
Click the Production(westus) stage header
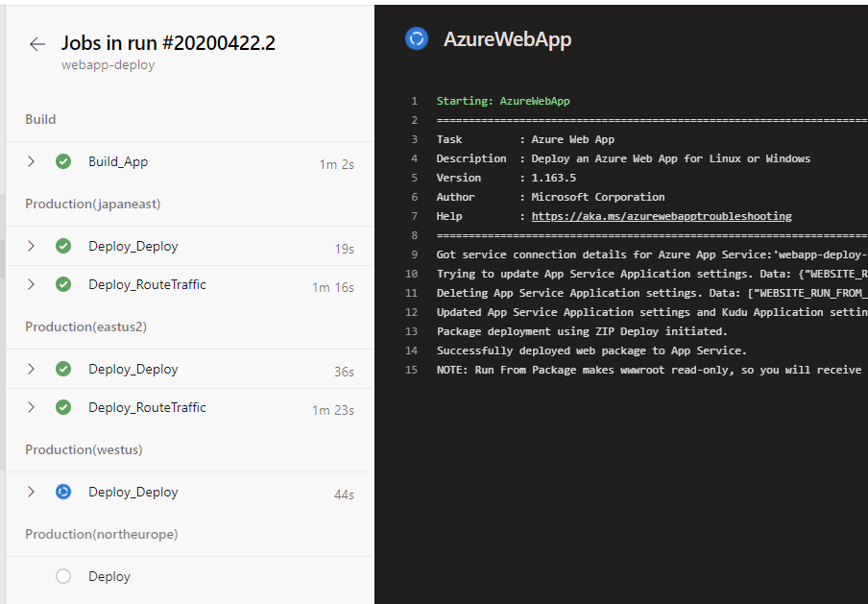tap(84, 449)
